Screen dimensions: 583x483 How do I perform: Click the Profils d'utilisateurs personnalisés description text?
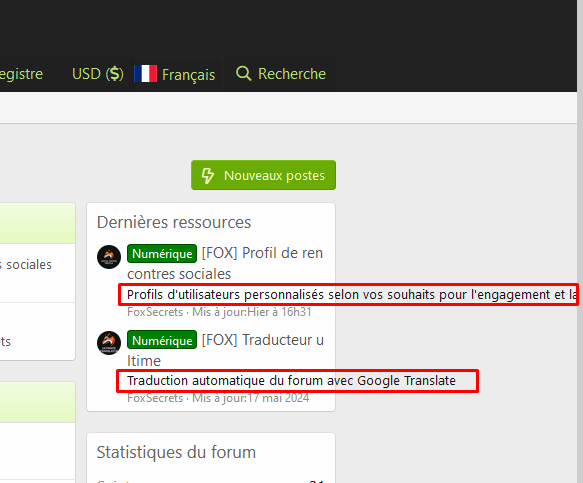[352, 294]
